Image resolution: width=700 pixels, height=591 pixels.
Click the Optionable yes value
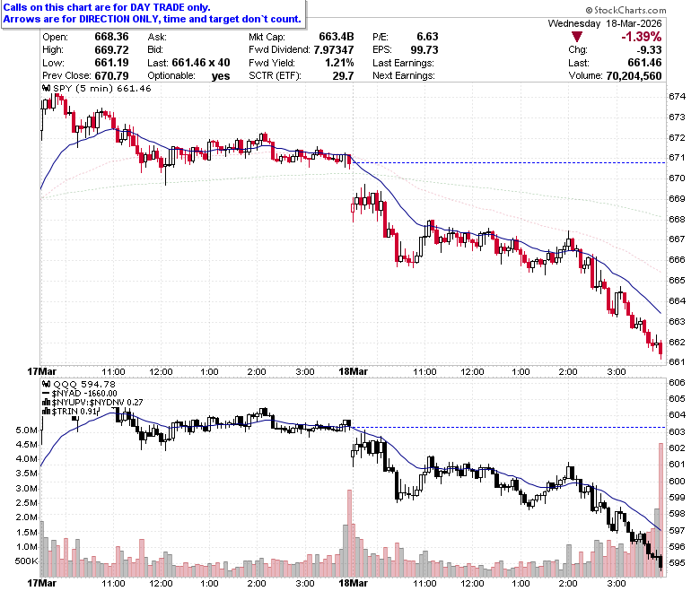(x=221, y=76)
